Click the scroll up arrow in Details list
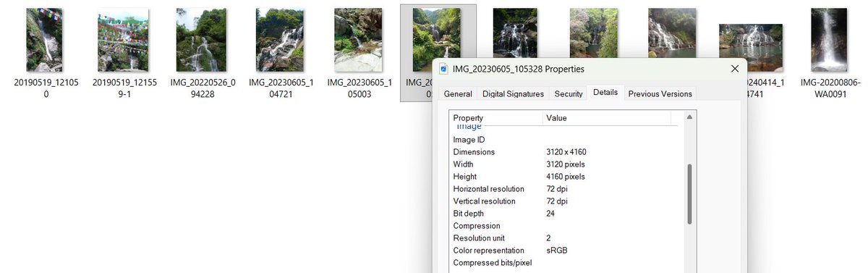 tap(689, 117)
